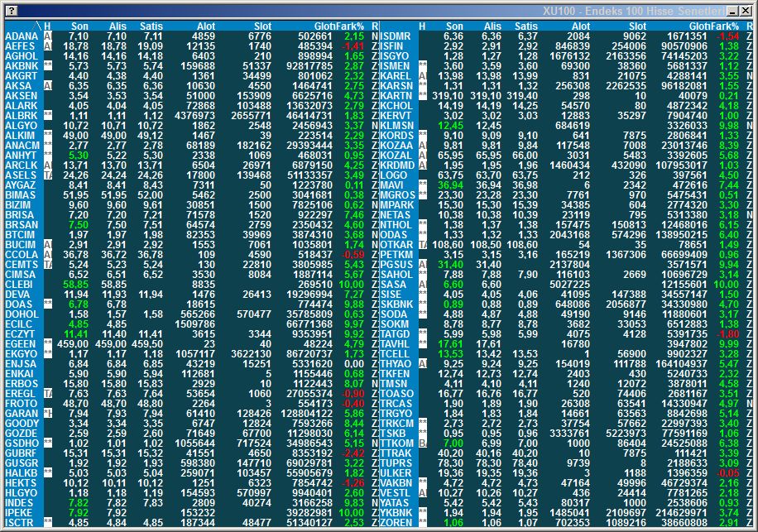Click the TOASO ticker symbol
Image resolution: width=758 pixels, height=532 pixels.
tap(396, 394)
